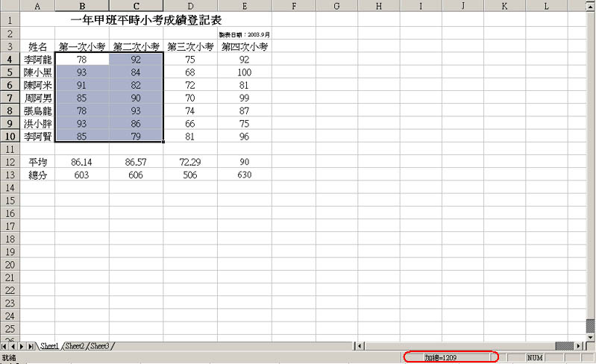Click the horizontal scrollbar right arrow
This screenshot has height=364, width=596.
[580, 346]
